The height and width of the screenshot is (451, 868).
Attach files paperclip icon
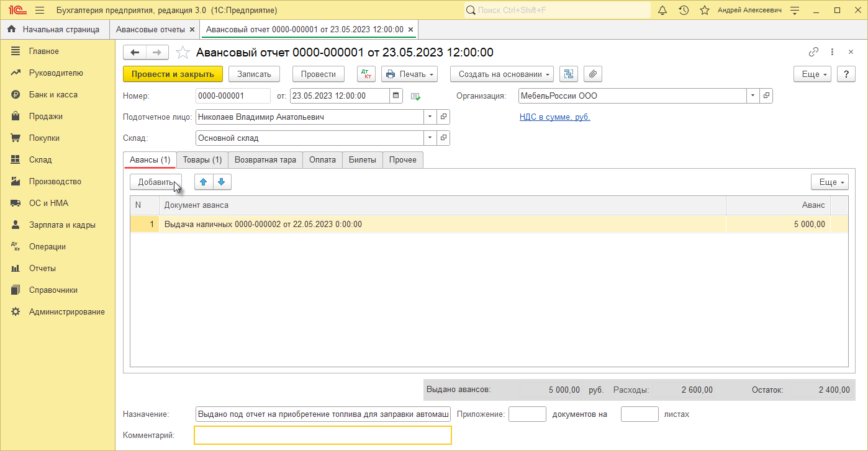(x=593, y=74)
